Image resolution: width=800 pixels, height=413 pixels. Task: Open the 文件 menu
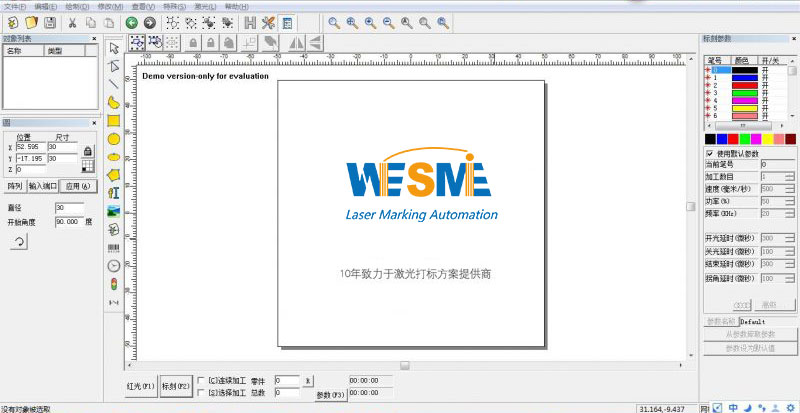click(x=16, y=6)
